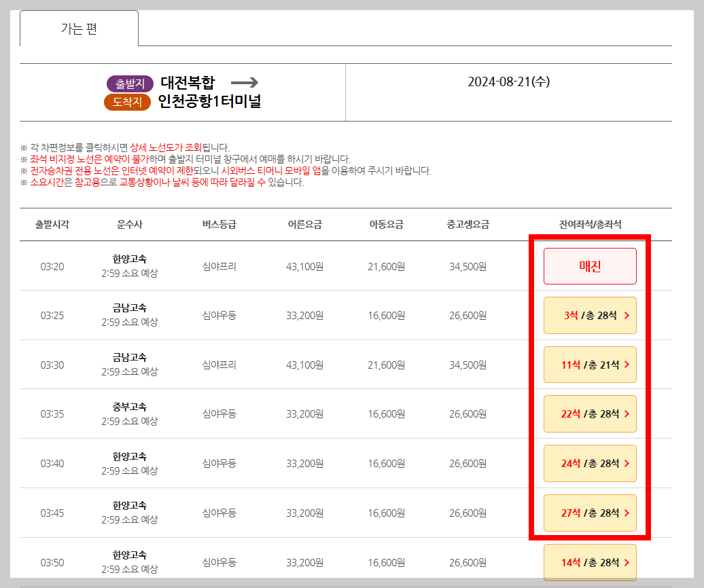Click the 아동요금 column header

tap(387, 224)
